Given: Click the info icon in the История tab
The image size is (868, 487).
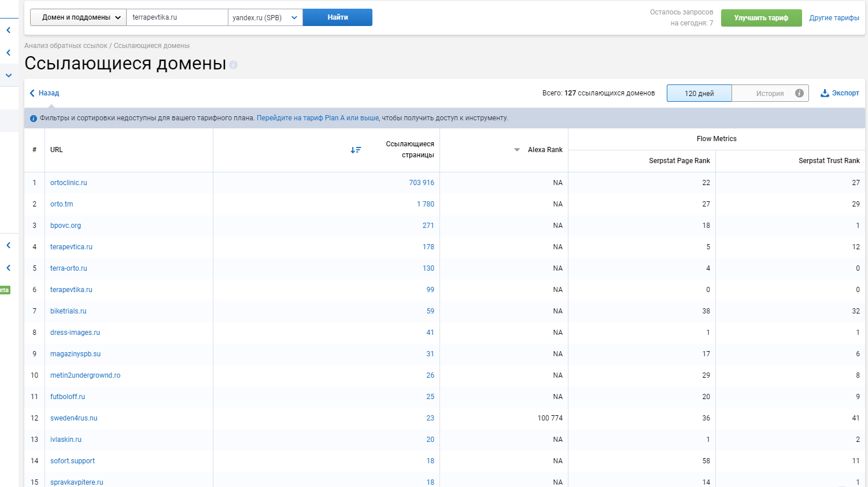Looking at the screenshot, I should pyautogui.click(x=799, y=93).
